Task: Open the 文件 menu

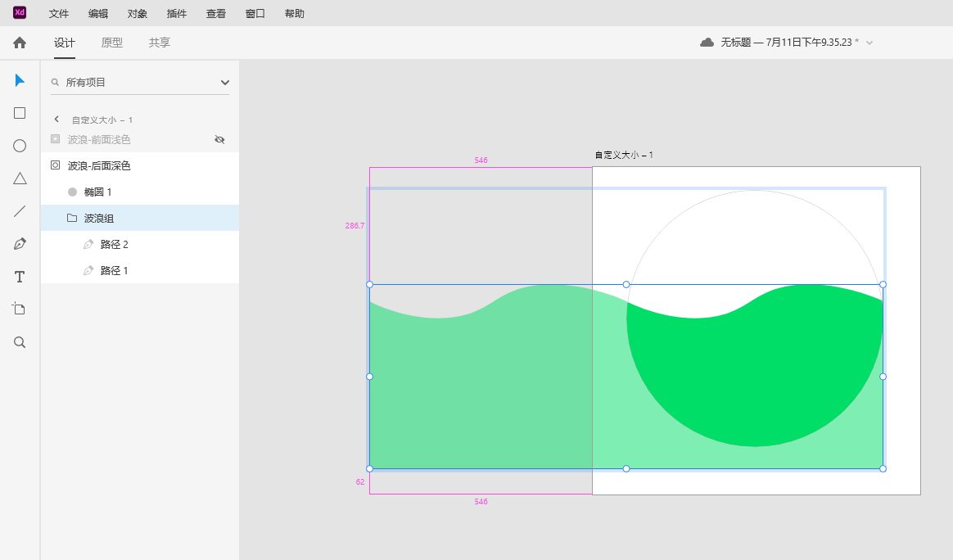Action: click(x=59, y=13)
